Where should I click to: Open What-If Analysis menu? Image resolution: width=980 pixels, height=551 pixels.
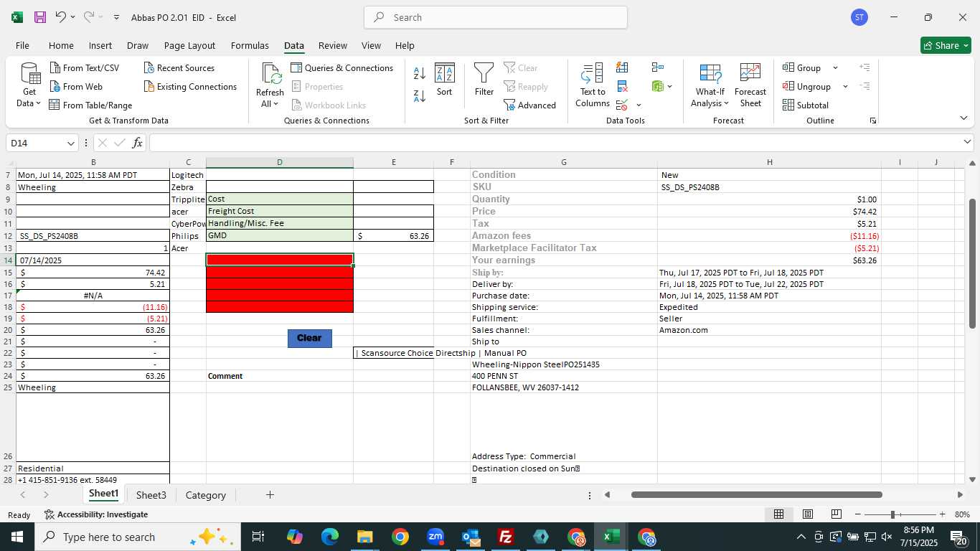point(710,85)
